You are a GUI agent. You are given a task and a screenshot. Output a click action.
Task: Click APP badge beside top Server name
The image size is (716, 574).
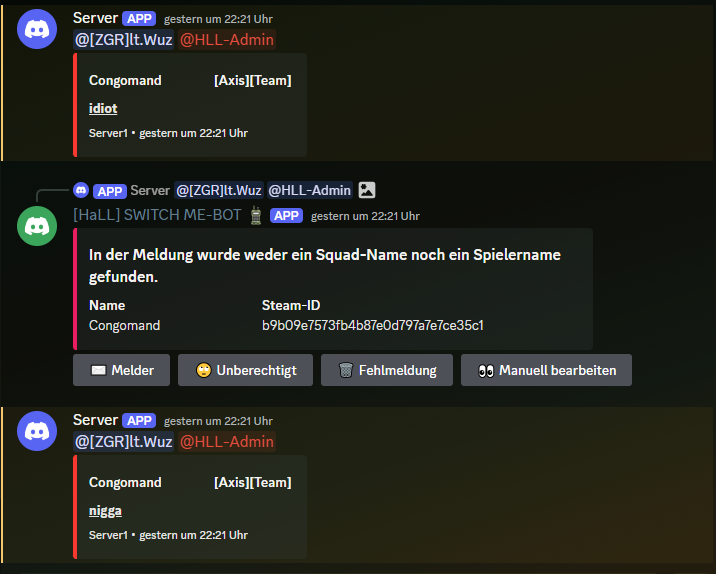click(x=139, y=19)
